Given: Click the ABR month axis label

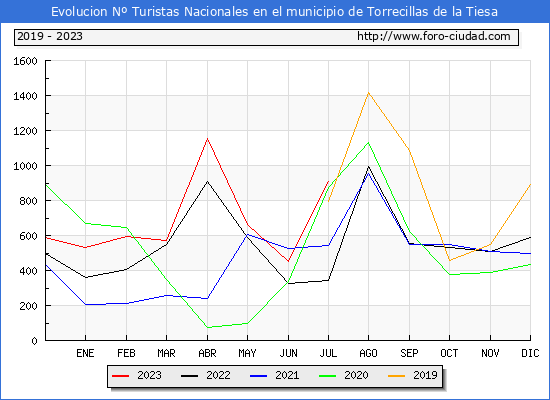Looking at the screenshot, I should [207, 353].
